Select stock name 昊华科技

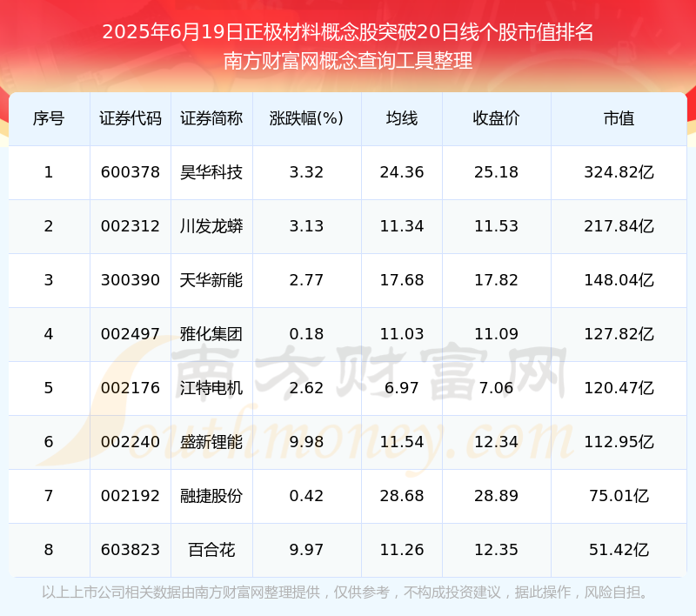click(211, 172)
